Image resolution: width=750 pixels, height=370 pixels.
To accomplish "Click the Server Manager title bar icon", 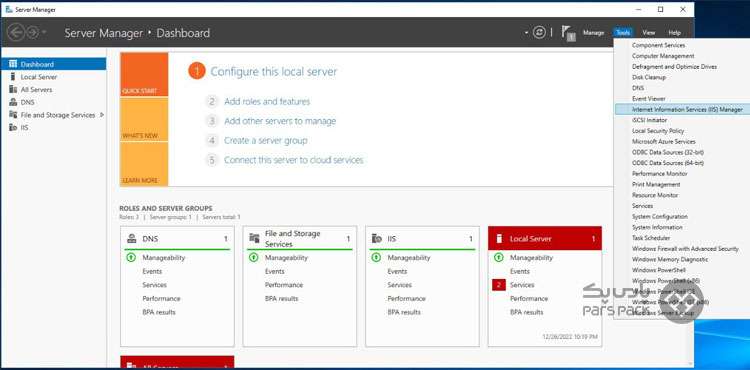I will click(9, 9).
